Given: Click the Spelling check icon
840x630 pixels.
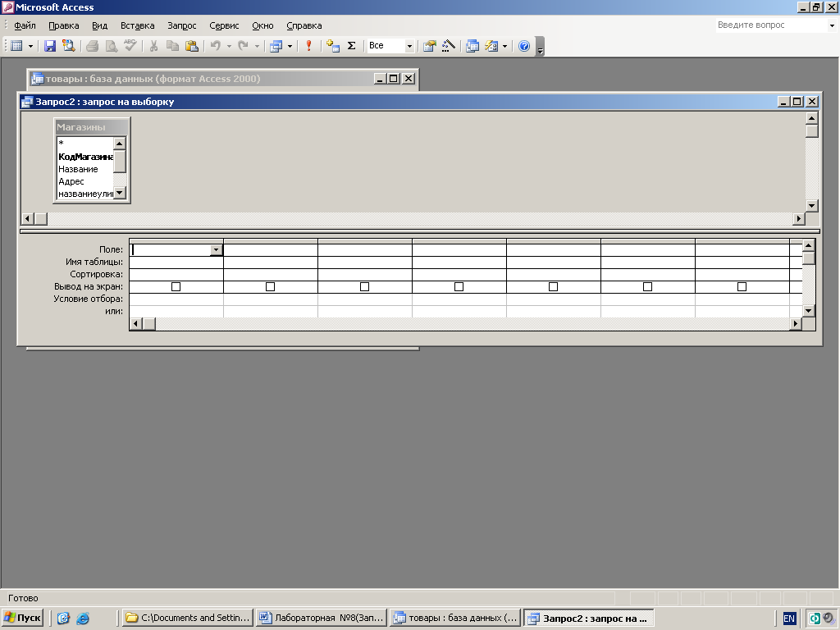Looking at the screenshot, I should (130, 46).
